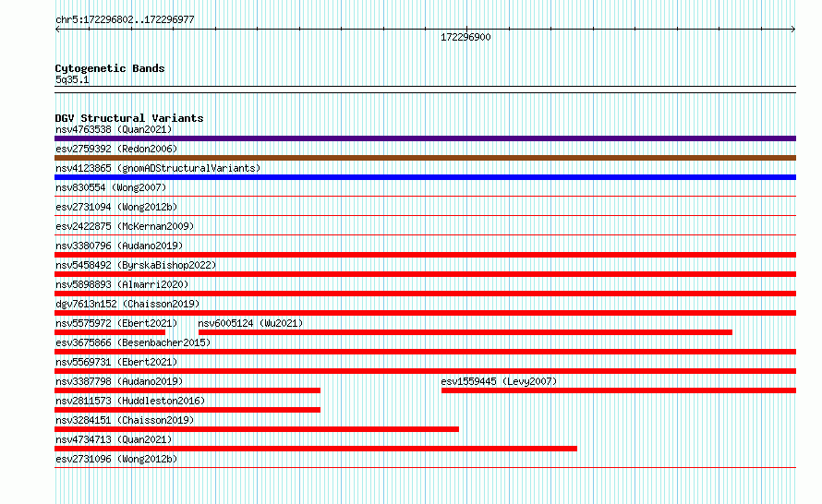This screenshot has width=822, height=504.
Task: Open nsv6005124 (Wu2021) label
Action: (x=250, y=323)
